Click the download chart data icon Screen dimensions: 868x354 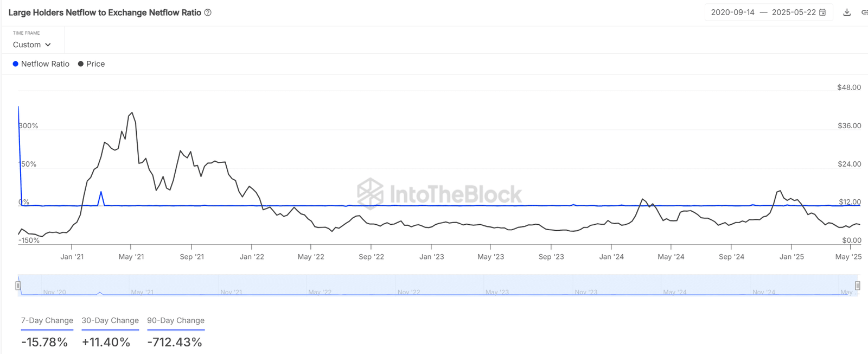pyautogui.click(x=847, y=12)
